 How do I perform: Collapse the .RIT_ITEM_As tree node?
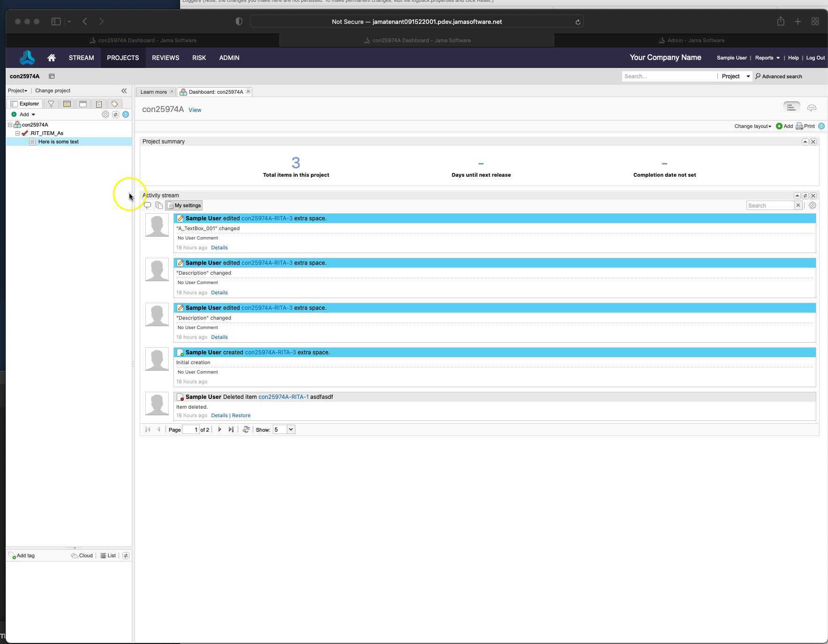pyautogui.click(x=17, y=133)
